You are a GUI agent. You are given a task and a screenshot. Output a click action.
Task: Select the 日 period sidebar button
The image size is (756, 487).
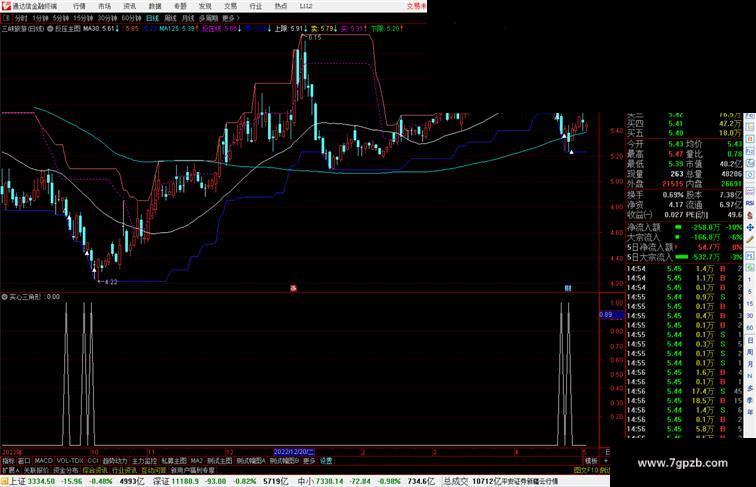tap(750, 340)
